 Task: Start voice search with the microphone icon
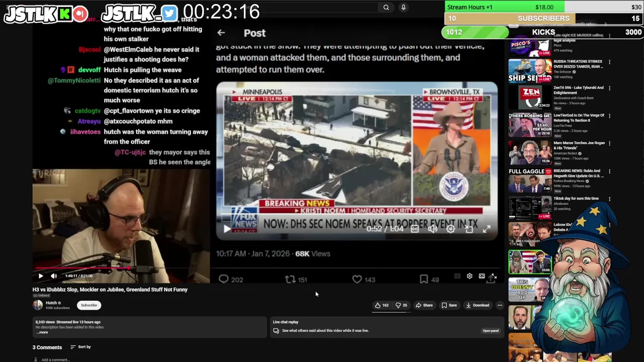point(403,8)
